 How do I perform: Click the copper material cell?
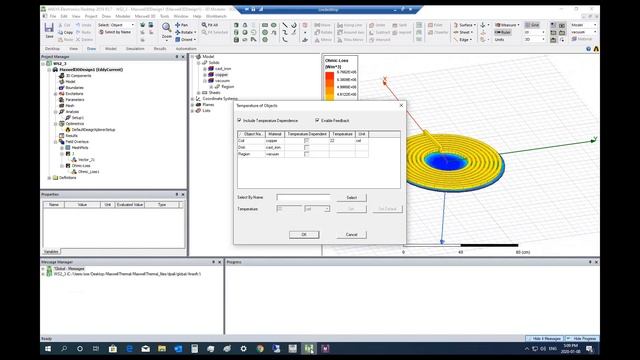point(275,140)
